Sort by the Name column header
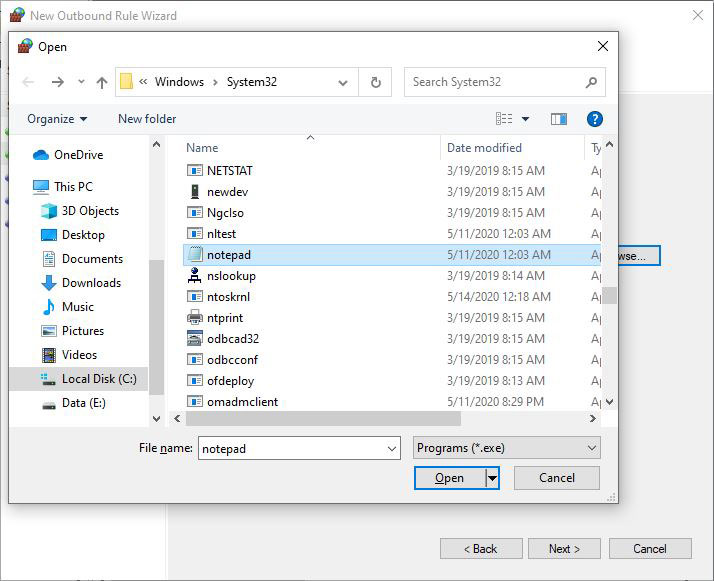This screenshot has height=581, width=714. pos(202,148)
